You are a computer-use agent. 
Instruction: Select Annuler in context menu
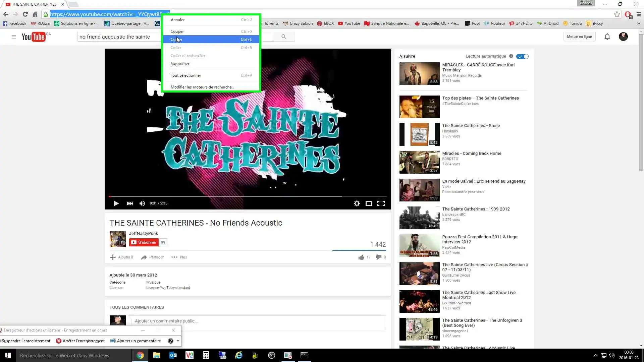coord(211,20)
